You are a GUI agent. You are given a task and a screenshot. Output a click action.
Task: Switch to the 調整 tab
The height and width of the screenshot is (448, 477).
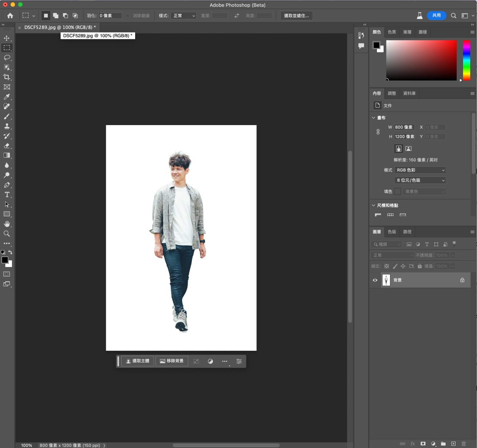(392, 93)
